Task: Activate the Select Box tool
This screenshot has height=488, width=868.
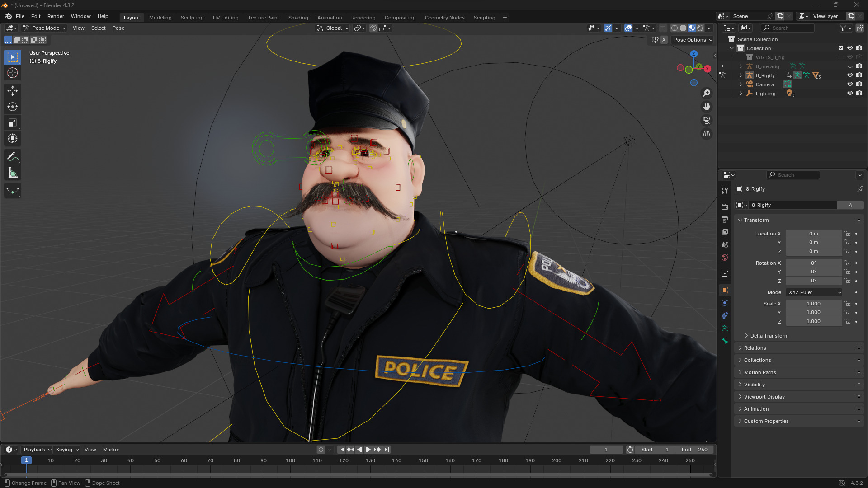Action: point(13,57)
